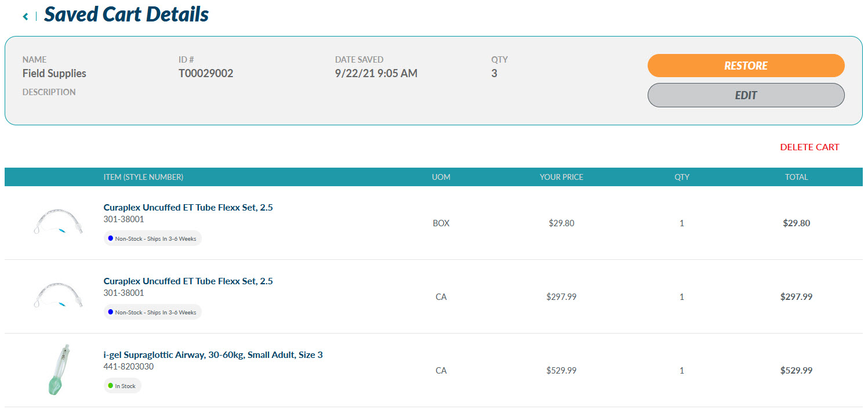This screenshot has height=420, width=868.
Task: Click green In Stock status dot
Action: 110,386
